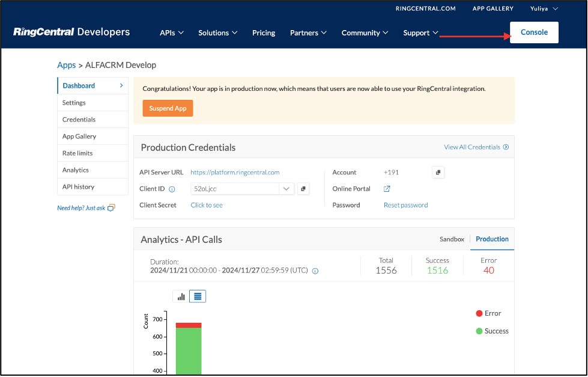Screen dimensions: 588x377
Task: Expand the Community menu
Action: click(365, 32)
